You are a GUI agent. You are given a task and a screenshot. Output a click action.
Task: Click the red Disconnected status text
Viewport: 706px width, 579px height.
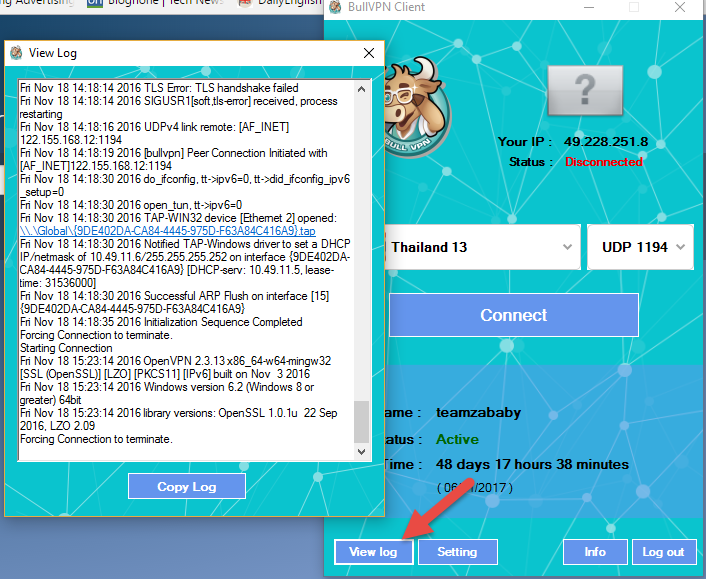click(x=604, y=162)
